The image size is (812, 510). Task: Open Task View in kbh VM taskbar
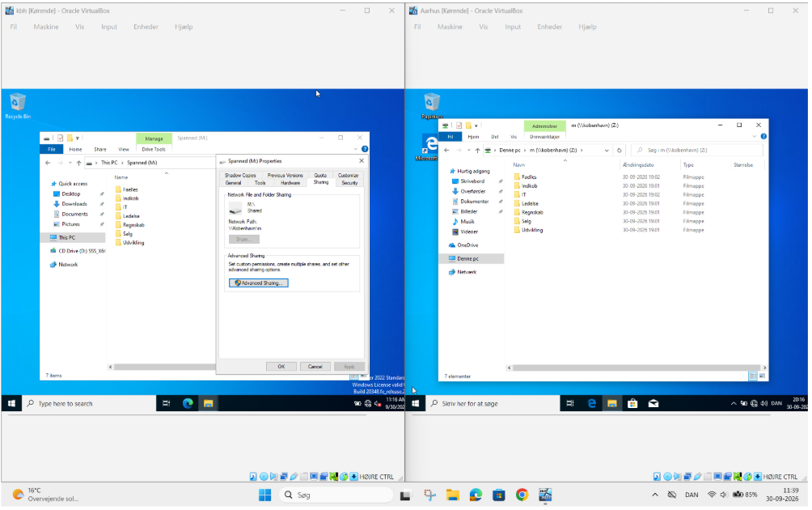(x=167, y=403)
